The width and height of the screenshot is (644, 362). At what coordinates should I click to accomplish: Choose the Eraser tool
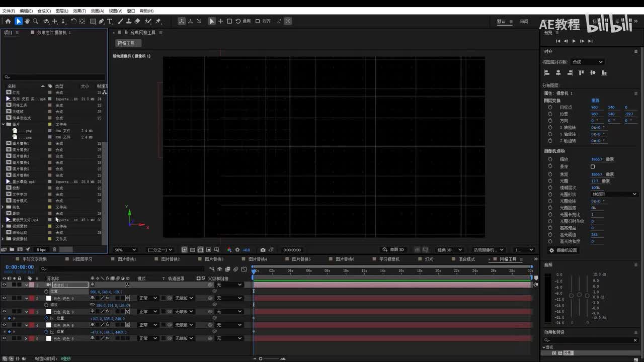pyautogui.click(x=137, y=21)
